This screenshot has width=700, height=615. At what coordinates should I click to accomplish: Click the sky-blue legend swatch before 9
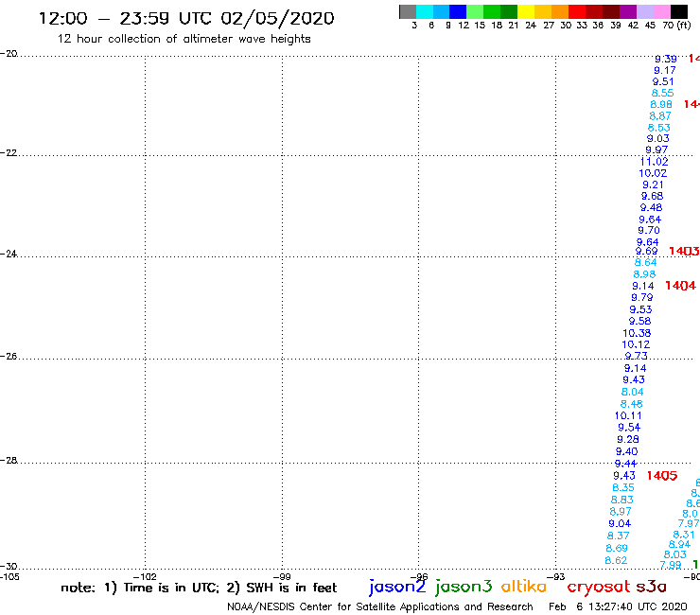[x=441, y=12]
